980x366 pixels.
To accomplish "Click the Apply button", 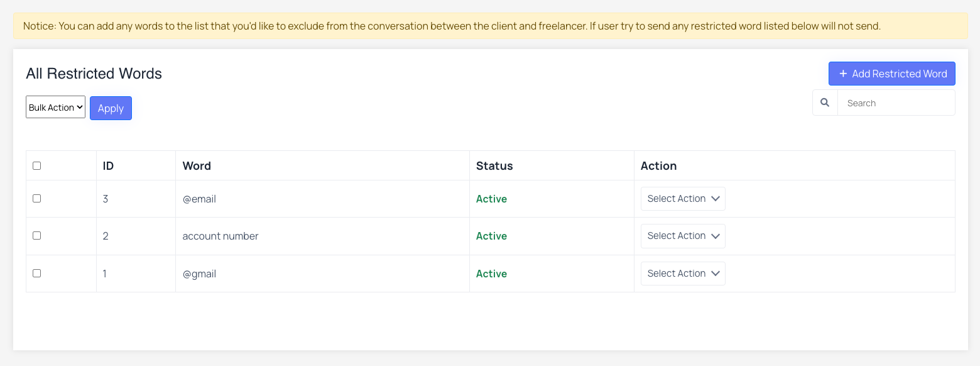I will coord(111,108).
